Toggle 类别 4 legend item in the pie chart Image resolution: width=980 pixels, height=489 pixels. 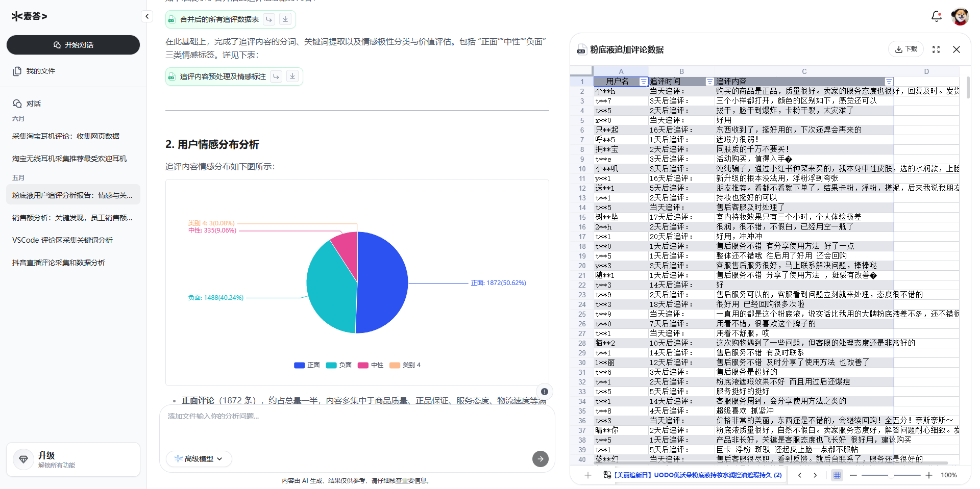coord(405,365)
